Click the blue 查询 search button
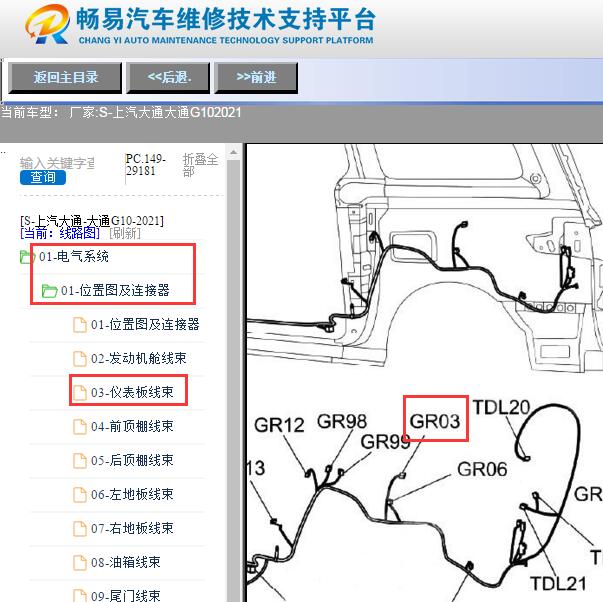Screen dimensions: 603x602 pos(43,177)
